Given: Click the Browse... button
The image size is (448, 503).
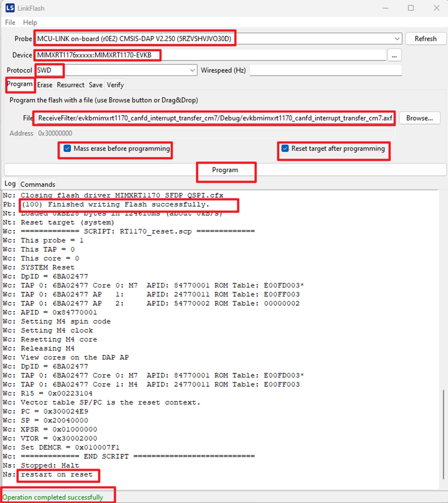Looking at the screenshot, I should (x=419, y=118).
